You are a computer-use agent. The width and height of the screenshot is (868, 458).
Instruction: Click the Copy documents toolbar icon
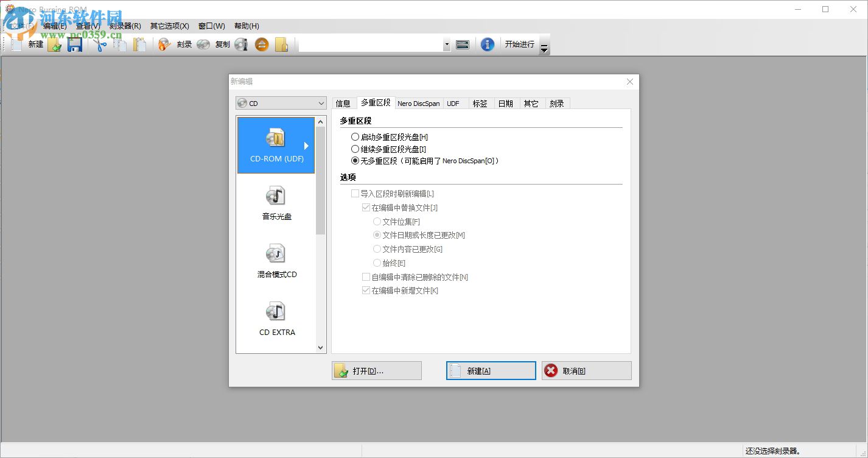(x=120, y=44)
